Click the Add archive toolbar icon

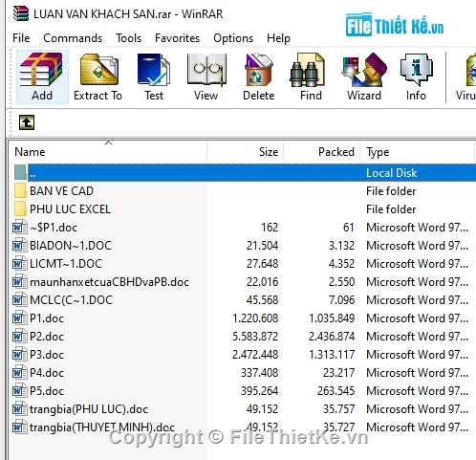tap(42, 77)
